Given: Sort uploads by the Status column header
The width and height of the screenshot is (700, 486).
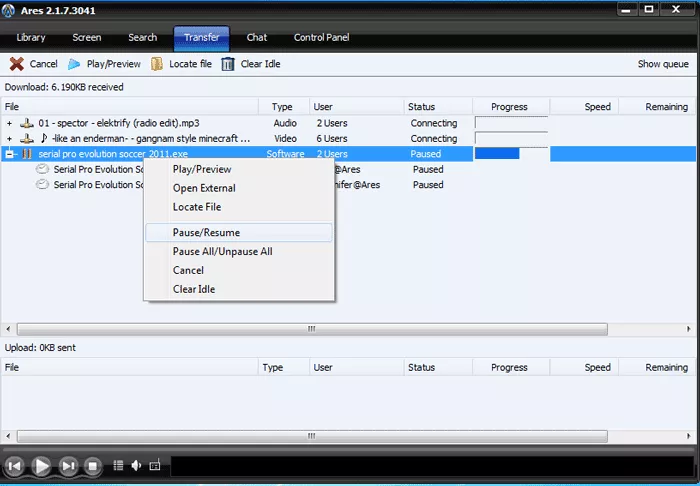Looking at the screenshot, I should (438, 367).
